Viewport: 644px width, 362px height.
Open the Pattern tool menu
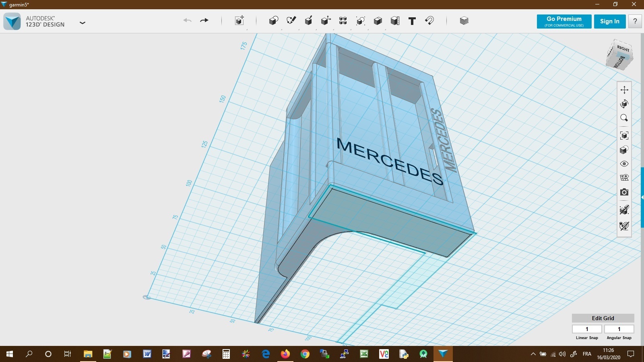tap(343, 21)
